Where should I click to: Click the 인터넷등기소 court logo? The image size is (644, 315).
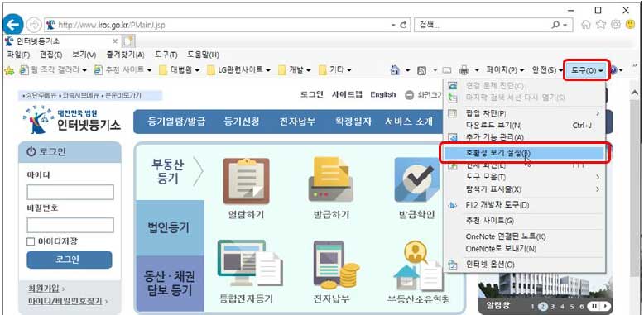coord(72,120)
